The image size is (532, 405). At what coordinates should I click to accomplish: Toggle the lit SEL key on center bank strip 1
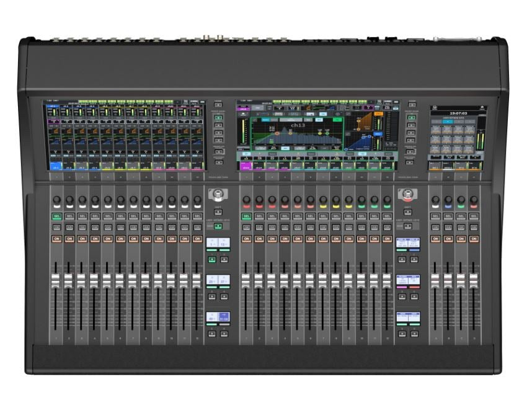coord(247,216)
